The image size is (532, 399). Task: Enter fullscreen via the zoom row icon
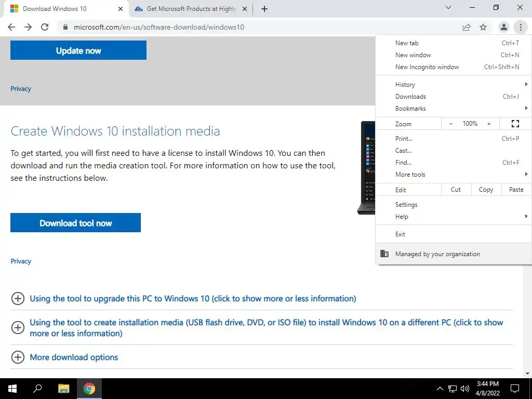515,124
